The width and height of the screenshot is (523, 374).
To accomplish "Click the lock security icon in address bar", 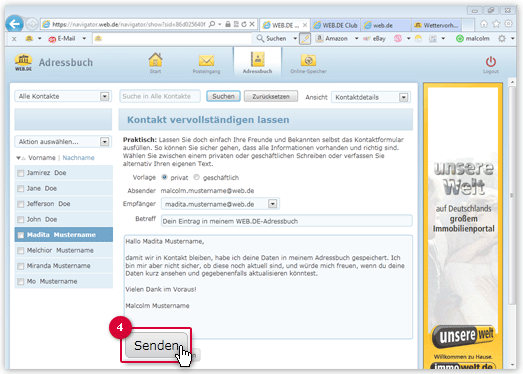I will [228, 24].
